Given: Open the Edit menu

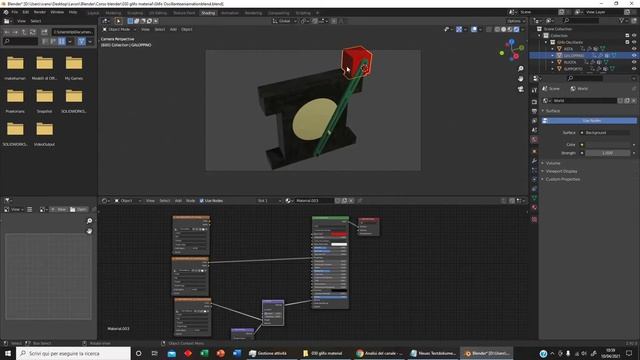Looking at the screenshot, I should (x=26, y=12).
